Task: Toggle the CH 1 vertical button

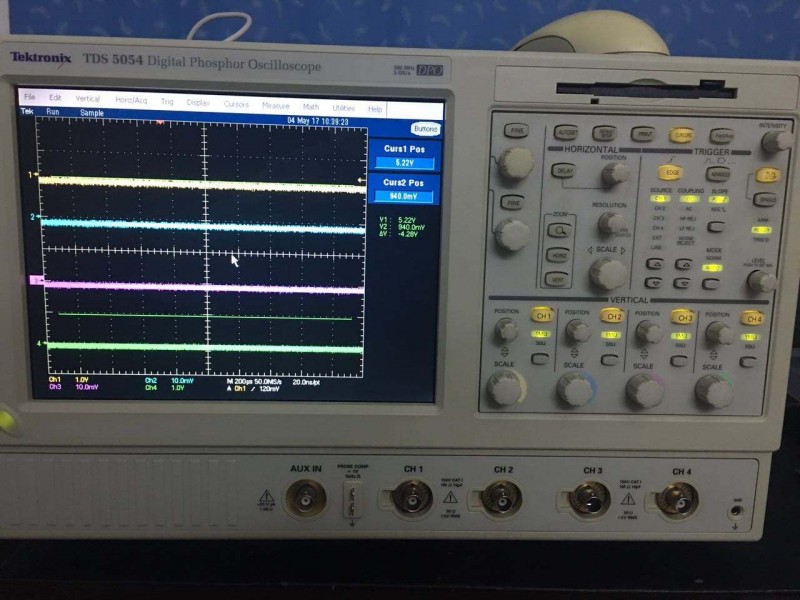Action: pyautogui.click(x=543, y=316)
